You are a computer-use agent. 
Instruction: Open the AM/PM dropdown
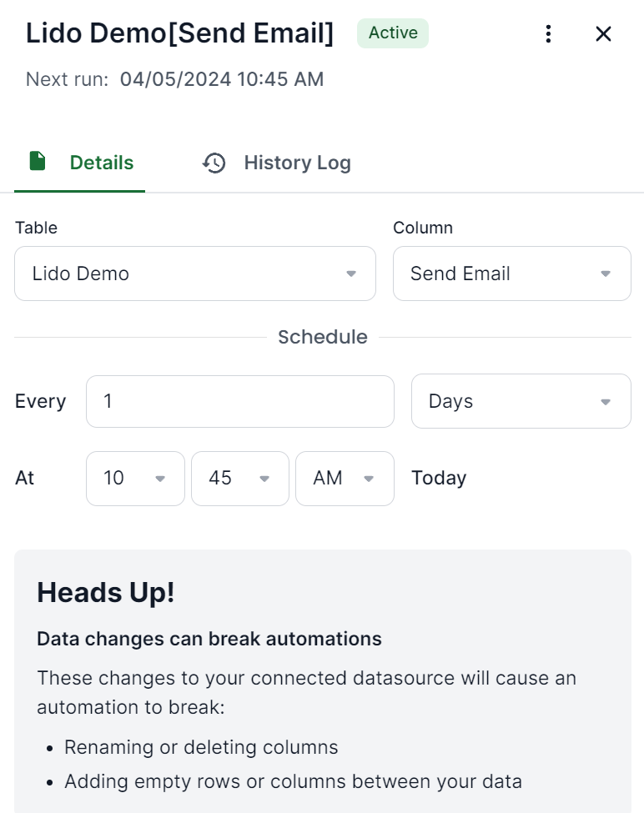tap(345, 479)
